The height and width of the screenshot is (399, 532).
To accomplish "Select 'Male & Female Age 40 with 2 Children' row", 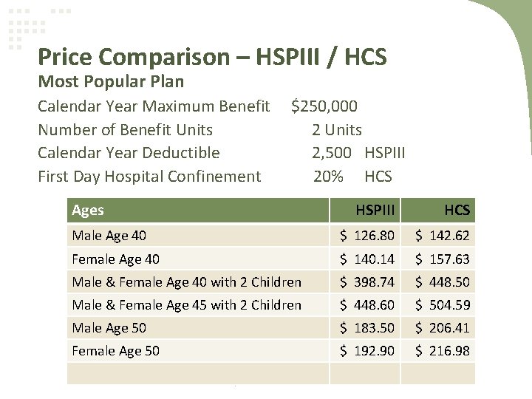I will click(187, 282).
